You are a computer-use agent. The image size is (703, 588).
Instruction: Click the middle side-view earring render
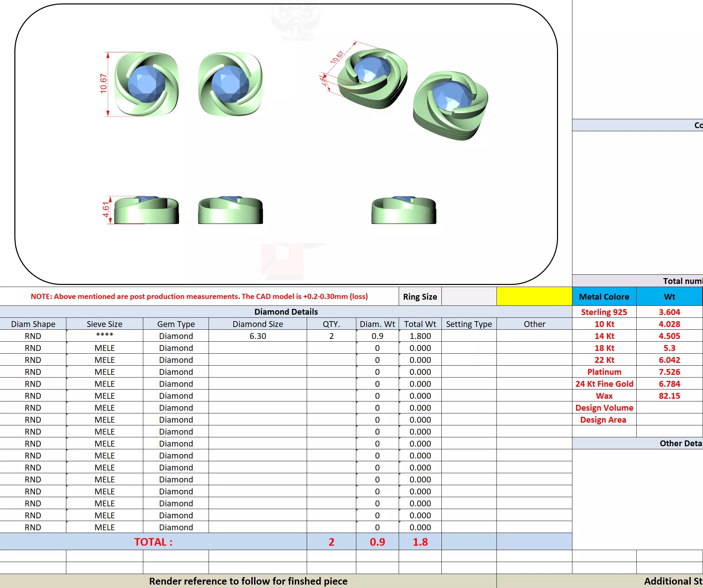(230, 210)
